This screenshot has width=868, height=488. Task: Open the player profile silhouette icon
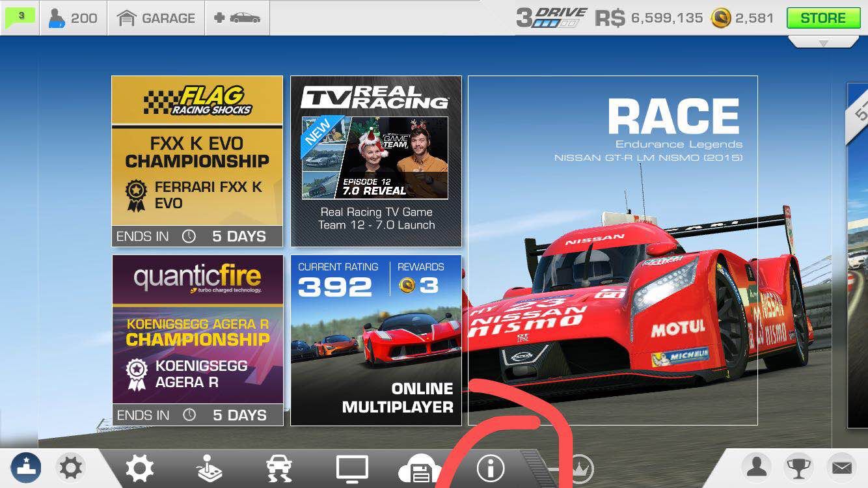757,467
